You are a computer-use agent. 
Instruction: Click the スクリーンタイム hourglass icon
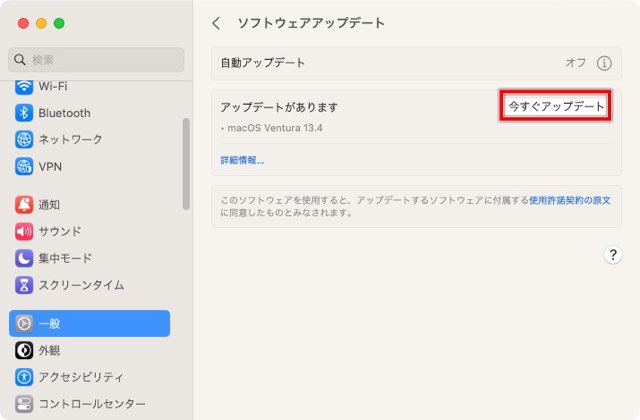point(24,285)
